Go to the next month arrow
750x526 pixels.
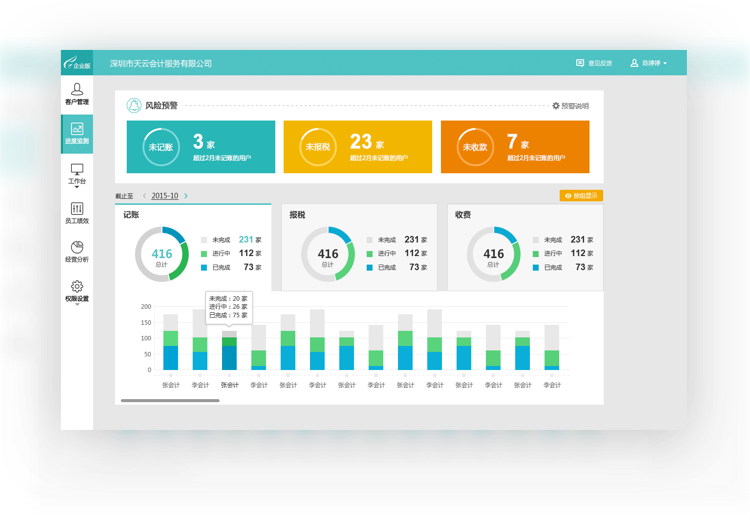pyautogui.click(x=186, y=196)
